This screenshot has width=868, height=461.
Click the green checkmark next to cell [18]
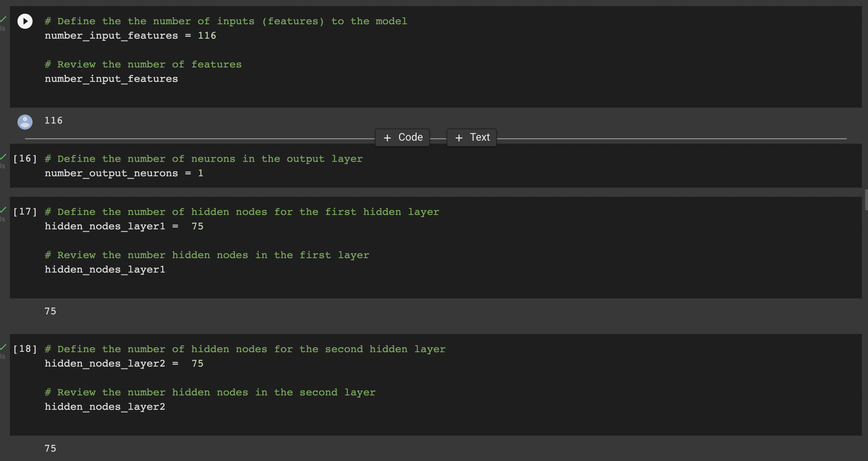[3, 346]
